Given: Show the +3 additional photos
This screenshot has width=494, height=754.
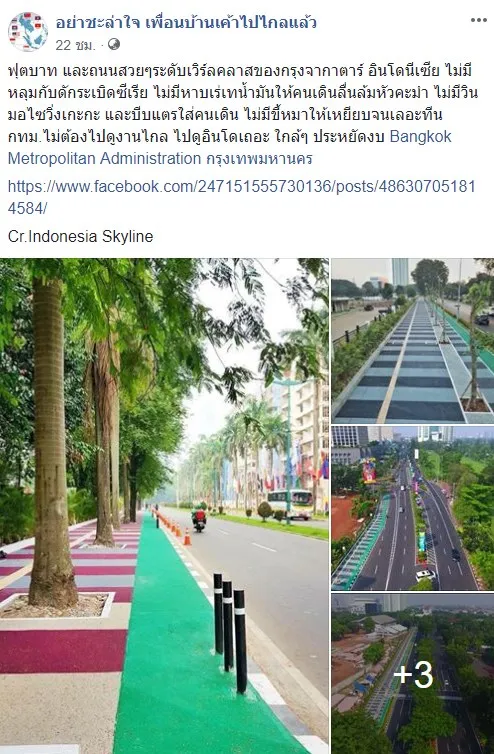Looking at the screenshot, I should [413, 673].
